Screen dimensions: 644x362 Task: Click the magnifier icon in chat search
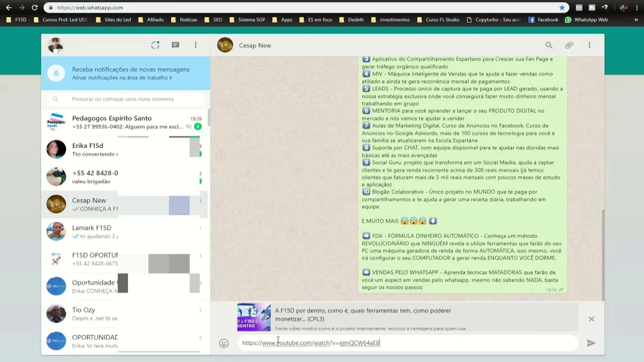pos(55,99)
